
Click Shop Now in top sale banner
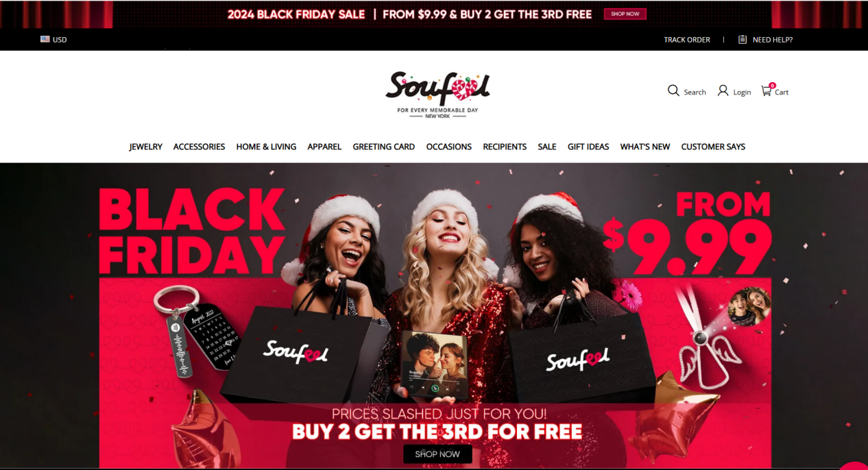click(625, 14)
